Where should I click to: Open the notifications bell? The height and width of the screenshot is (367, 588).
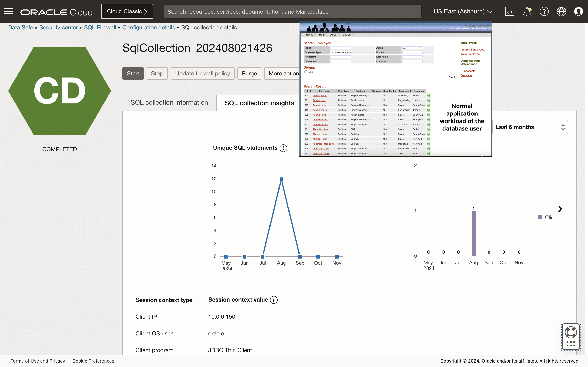(527, 11)
